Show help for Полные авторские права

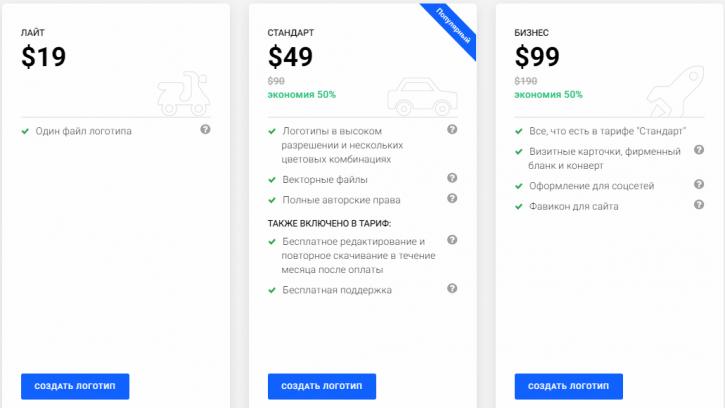pos(452,198)
